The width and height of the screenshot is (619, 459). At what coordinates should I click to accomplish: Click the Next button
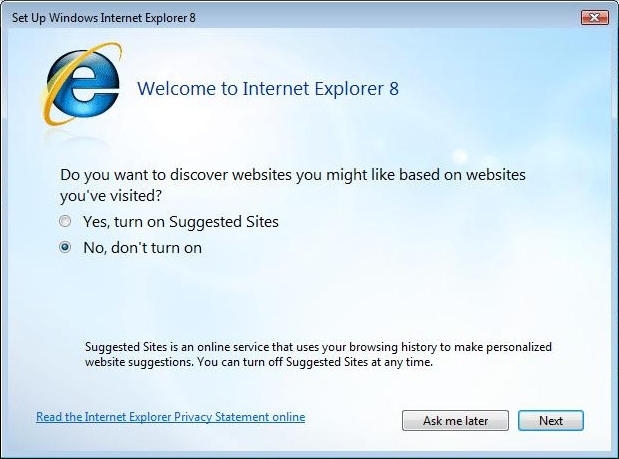tap(551, 421)
